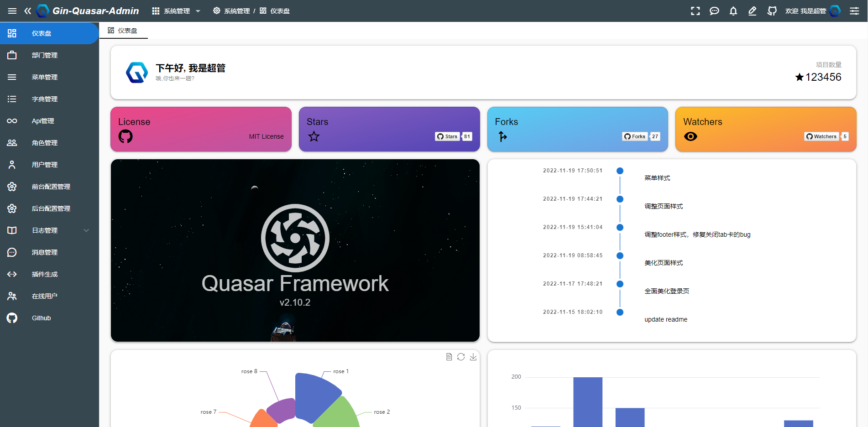The height and width of the screenshot is (427, 868).
Task: Open the GitHub icon in the header
Action: pyautogui.click(x=772, y=11)
